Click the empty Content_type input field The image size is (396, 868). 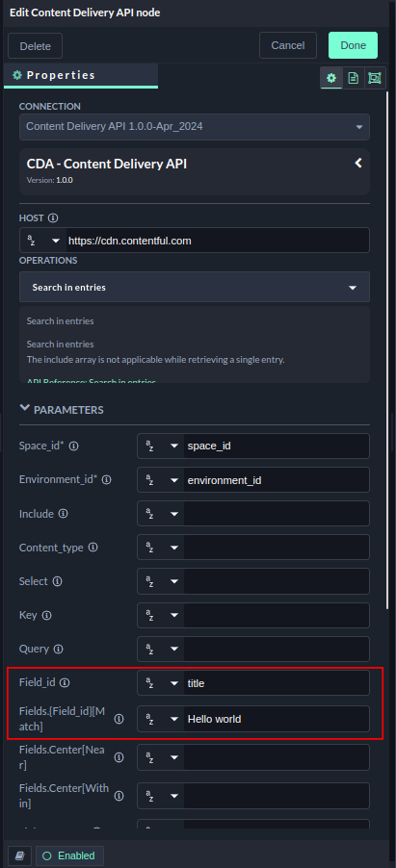click(277, 548)
